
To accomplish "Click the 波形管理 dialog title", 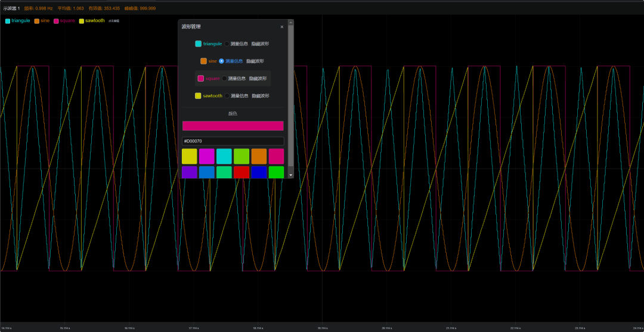I will click(191, 27).
